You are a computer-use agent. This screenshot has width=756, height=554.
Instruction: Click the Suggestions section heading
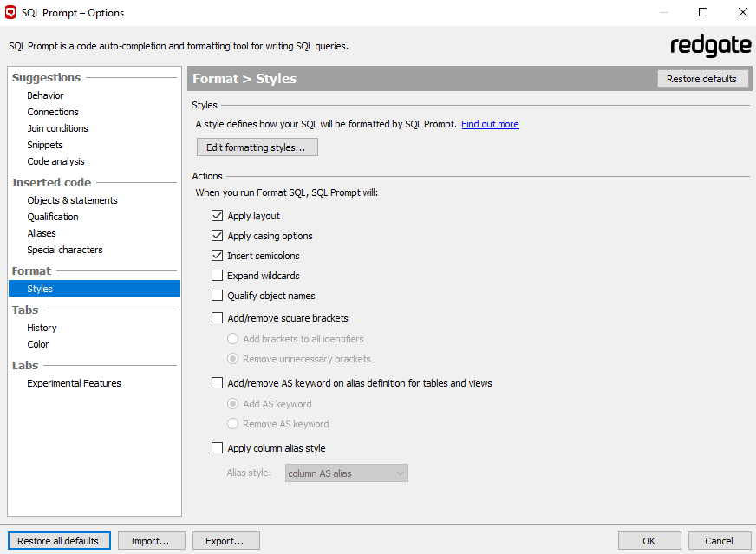point(46,78)
